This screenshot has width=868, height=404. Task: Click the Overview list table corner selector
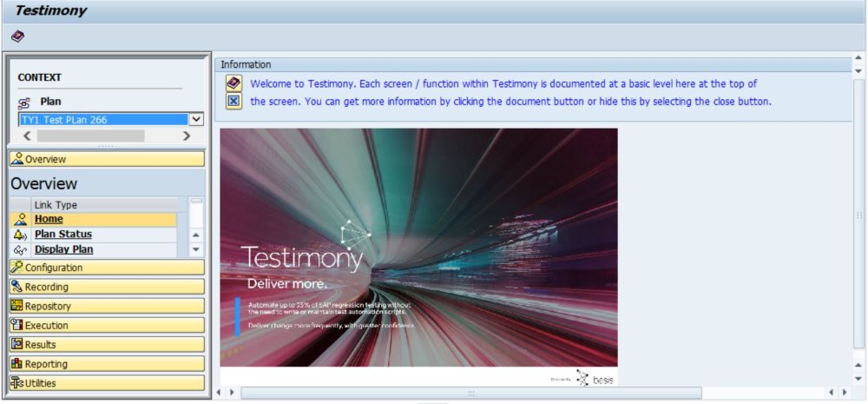[x=21, y=204]
